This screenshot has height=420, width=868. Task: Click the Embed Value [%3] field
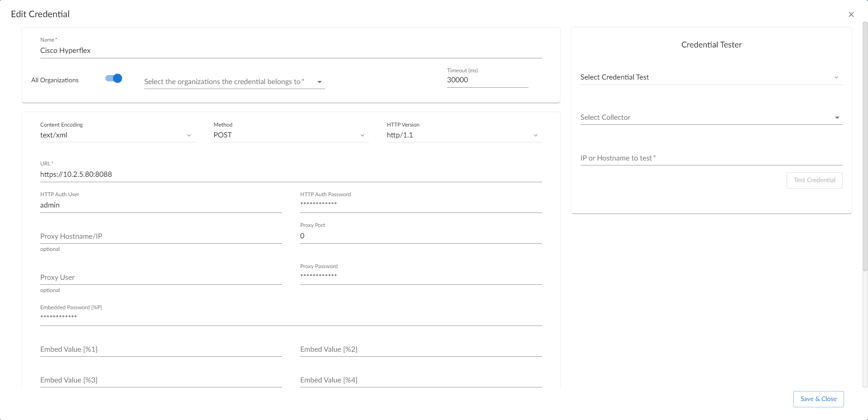pos(161,380)
